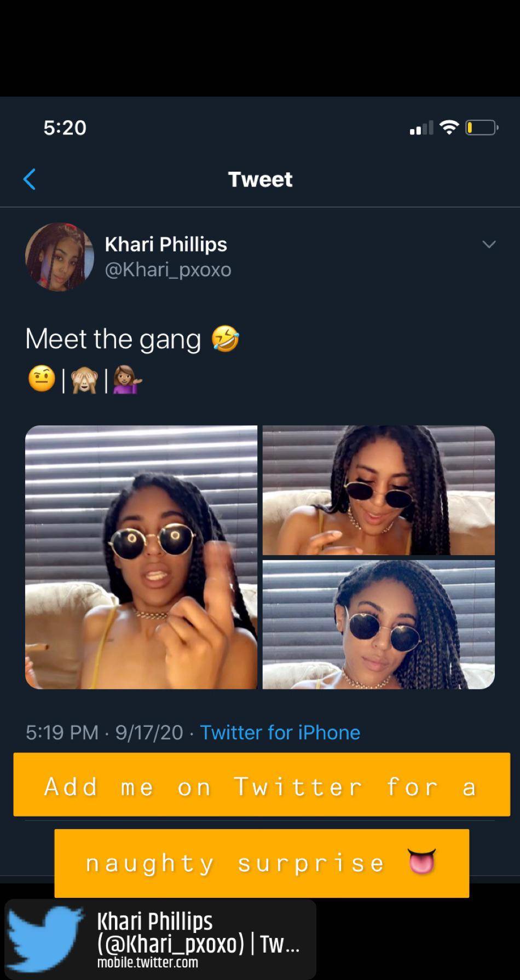The image size is (520, 980).
Task: Tap the Tweet header title
Action: (261, 179)
